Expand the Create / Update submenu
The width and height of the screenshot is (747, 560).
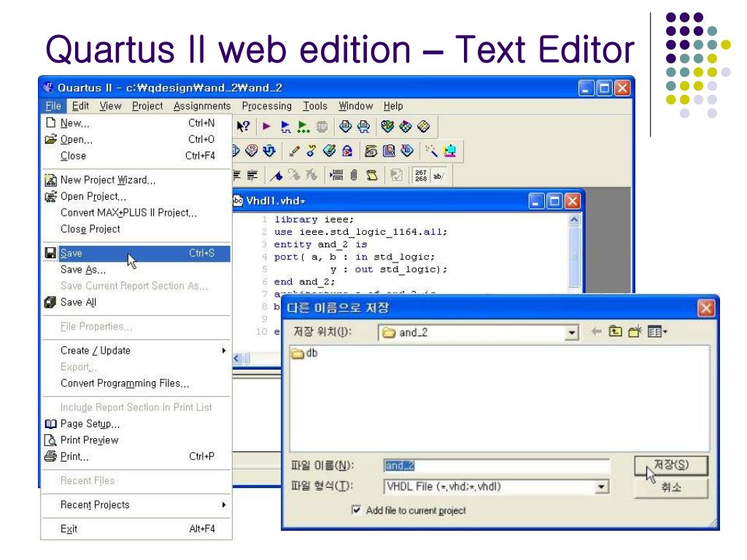tap(136, 351)
